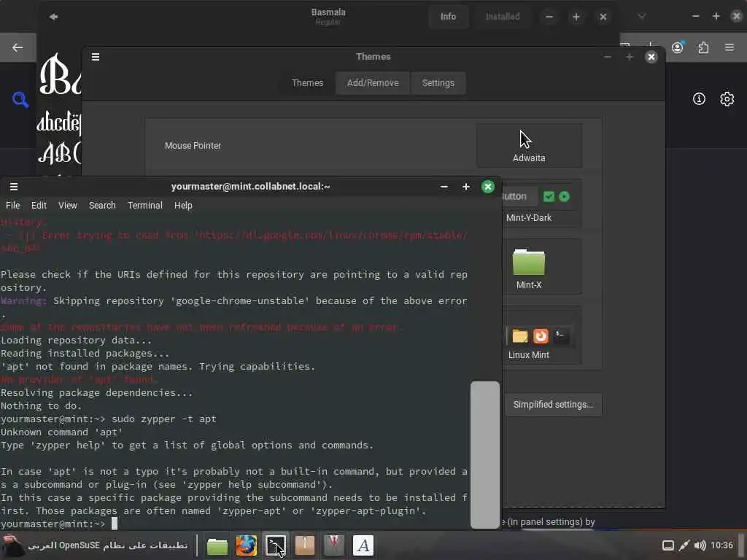
Task: Open the package box taskbar icon
Action: (x=305, y=545)
